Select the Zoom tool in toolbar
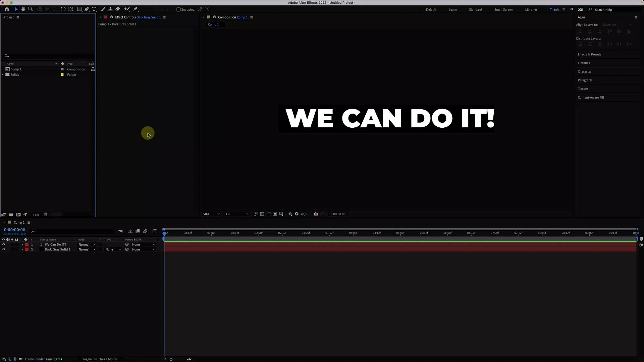Screen dimensions: 644x362 tap(31, 9)
